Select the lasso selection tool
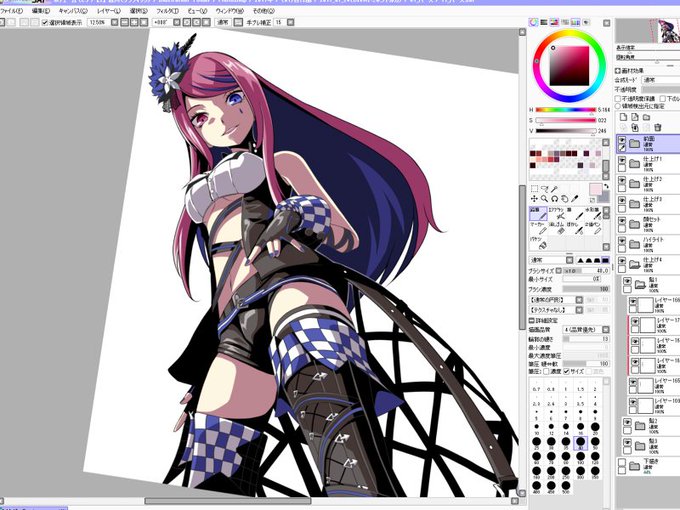680x510 pixels. click(x=545, y=189)
